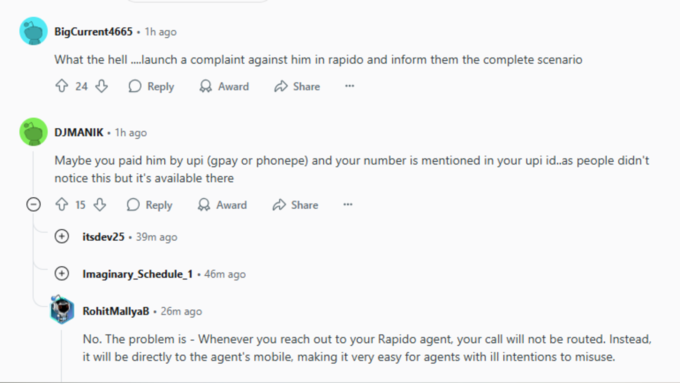The height and width of the screenshot is (383, 680).
Task: Click RohitMallyaB's avatar image
Action: 62,310
